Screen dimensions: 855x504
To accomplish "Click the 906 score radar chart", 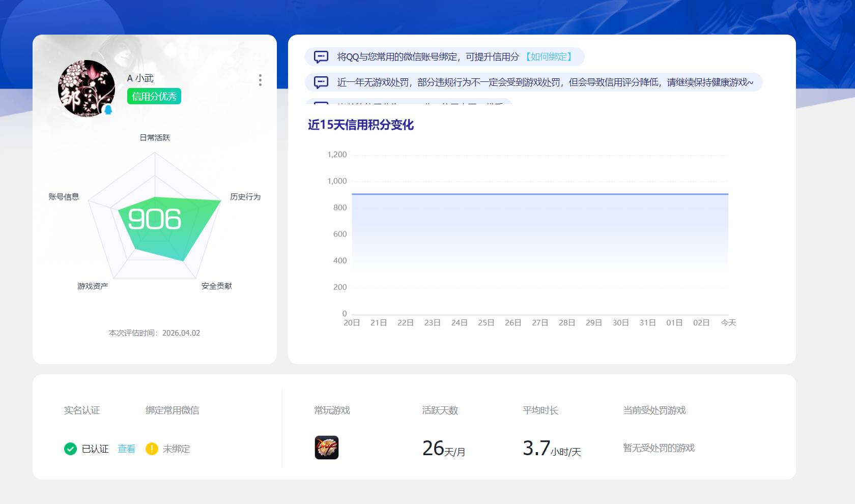I will click(156, 220).
